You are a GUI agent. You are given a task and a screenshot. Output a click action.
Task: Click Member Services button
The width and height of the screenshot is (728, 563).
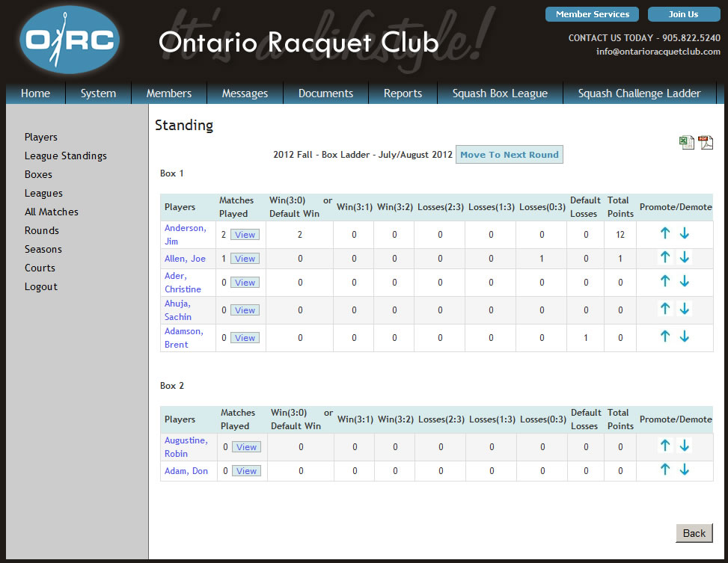(592, 14)
